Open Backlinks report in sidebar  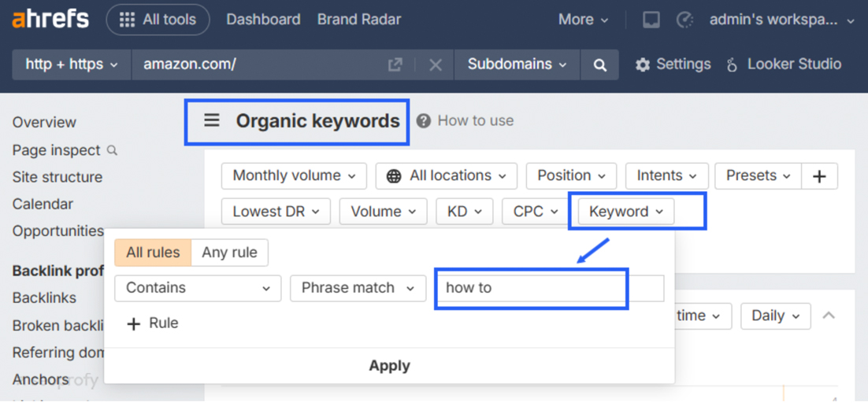tap(44, 297)
